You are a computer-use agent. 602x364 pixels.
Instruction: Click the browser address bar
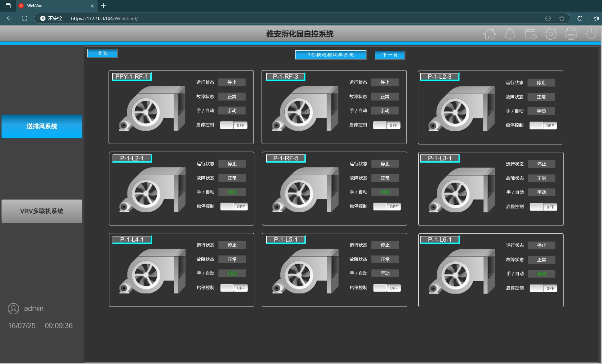tap(272, 18)
